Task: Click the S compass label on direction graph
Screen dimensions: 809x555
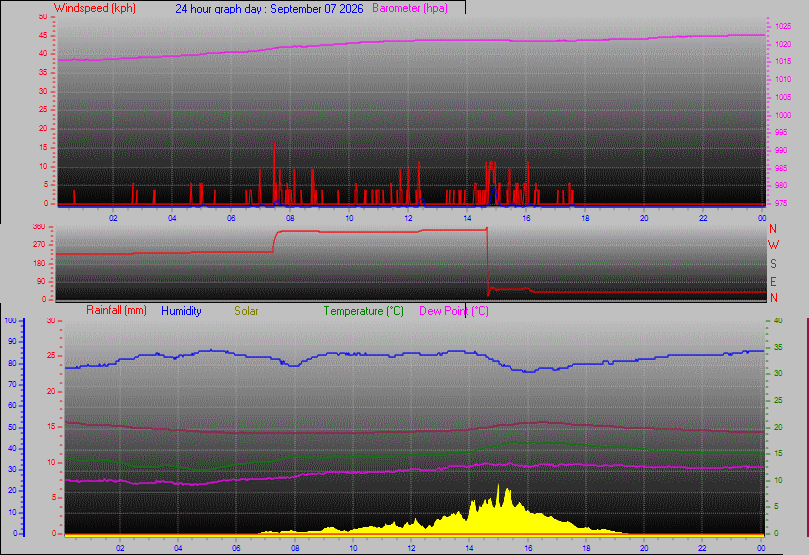Action: pyautogui.click(x=773, y=264)
